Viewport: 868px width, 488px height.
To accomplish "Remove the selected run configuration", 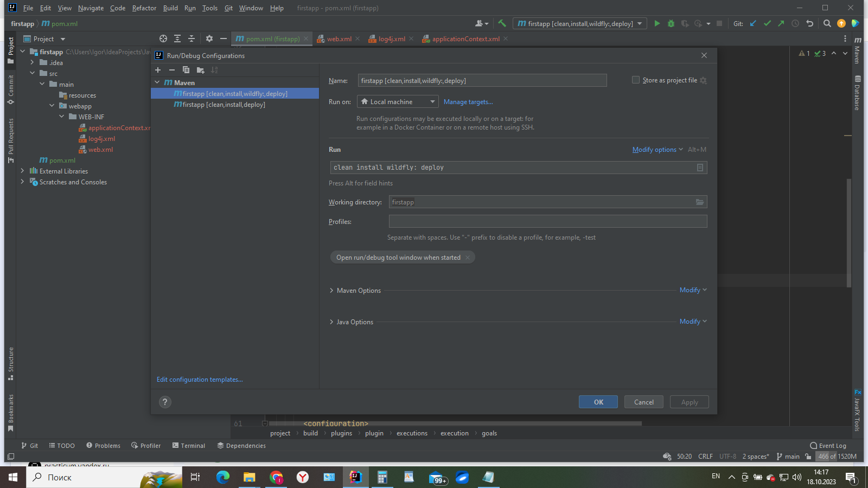I will 172,70.
